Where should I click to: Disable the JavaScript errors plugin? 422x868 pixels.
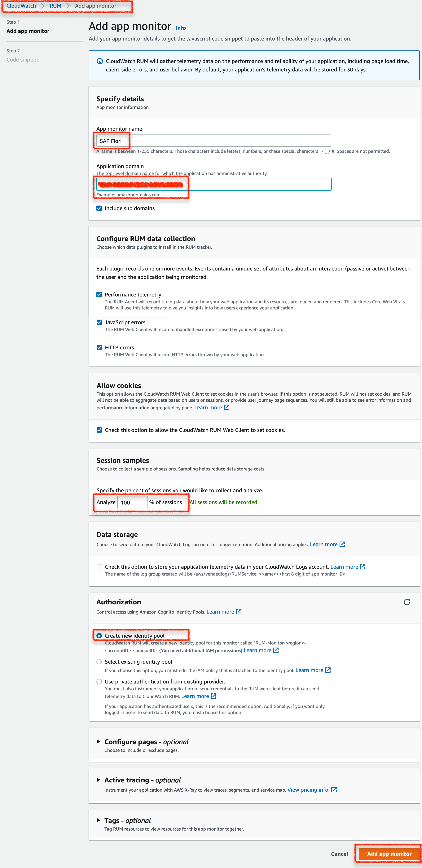[x=99, y=322]
